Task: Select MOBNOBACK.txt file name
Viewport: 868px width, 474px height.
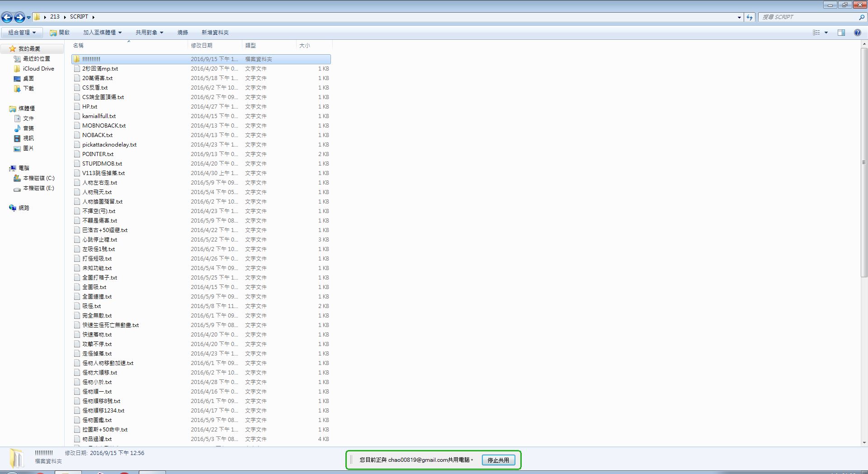Action: 104,126
